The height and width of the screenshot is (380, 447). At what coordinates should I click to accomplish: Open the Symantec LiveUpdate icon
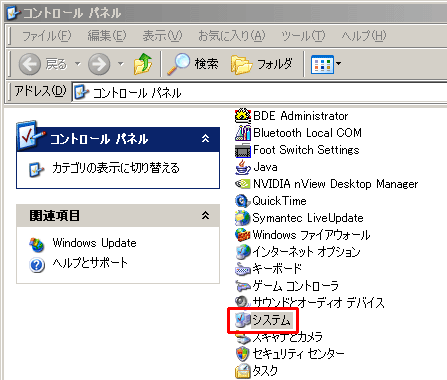tap(243, 218)
